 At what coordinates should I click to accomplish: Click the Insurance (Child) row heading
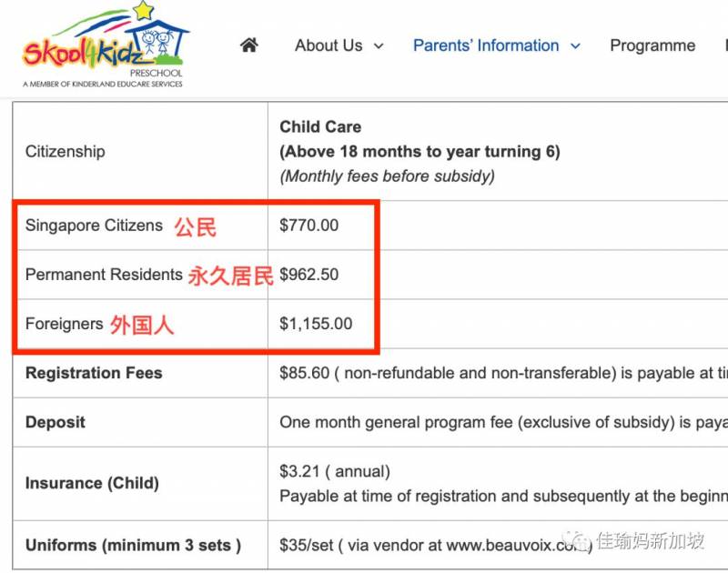[92, 484]
